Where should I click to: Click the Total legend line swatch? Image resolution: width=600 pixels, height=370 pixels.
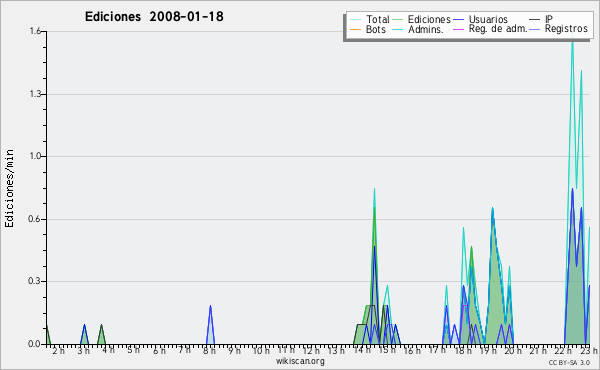[355, 20]
